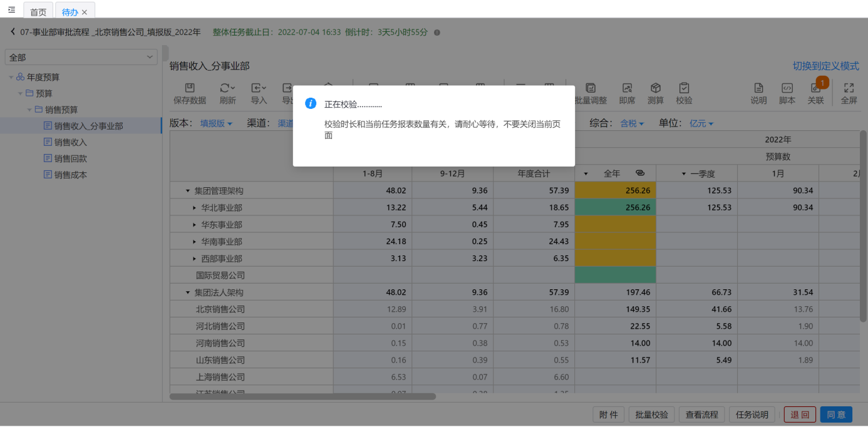Open the 批量调整 batch adjust tool
This screenshot has width=868, height=427.
tap(590, 89)
